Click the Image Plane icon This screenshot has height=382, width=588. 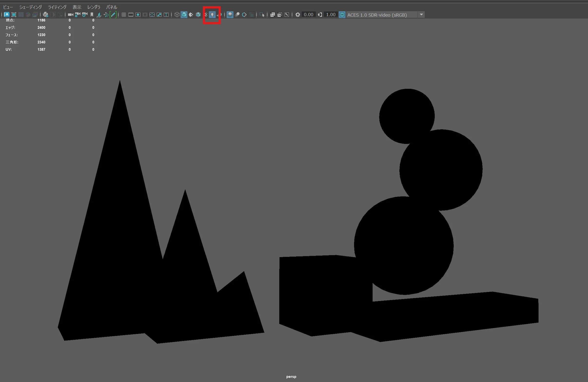pos(99,15)
